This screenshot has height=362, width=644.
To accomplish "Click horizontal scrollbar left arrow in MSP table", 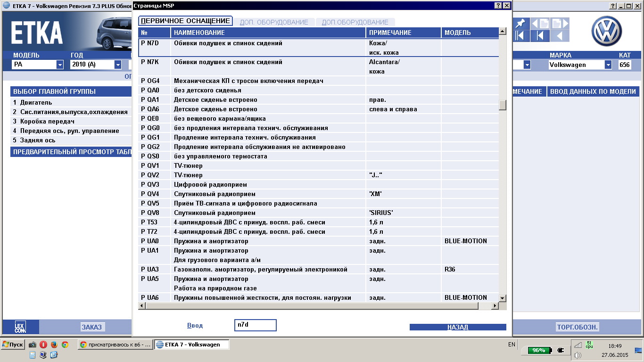I will pyautogui.click(x=142, y=306).
